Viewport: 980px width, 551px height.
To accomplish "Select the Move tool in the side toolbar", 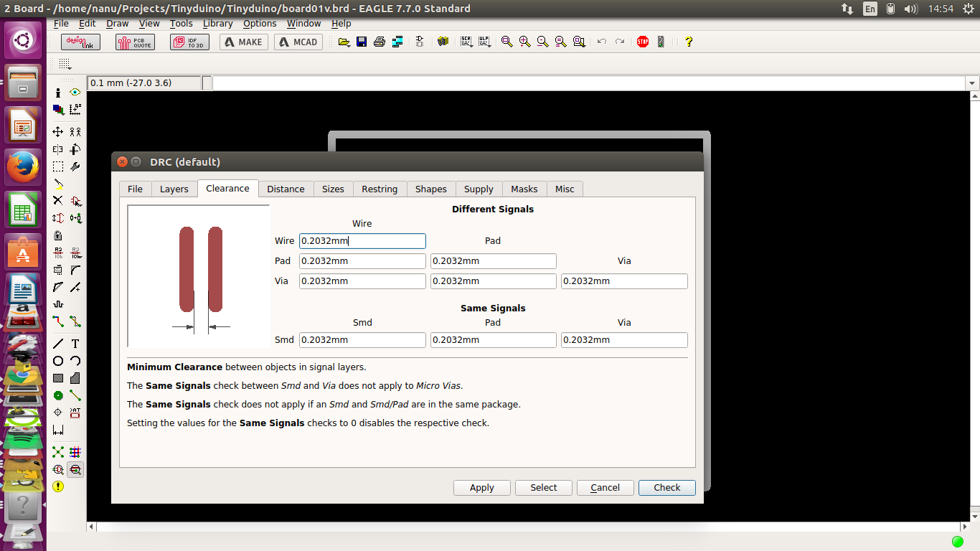I will click(x=58, y=131).
